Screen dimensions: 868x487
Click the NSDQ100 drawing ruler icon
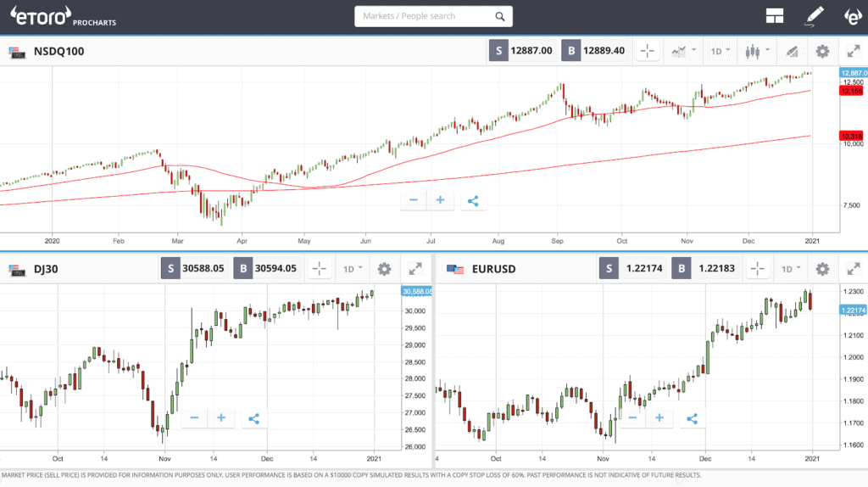(793, 52)
